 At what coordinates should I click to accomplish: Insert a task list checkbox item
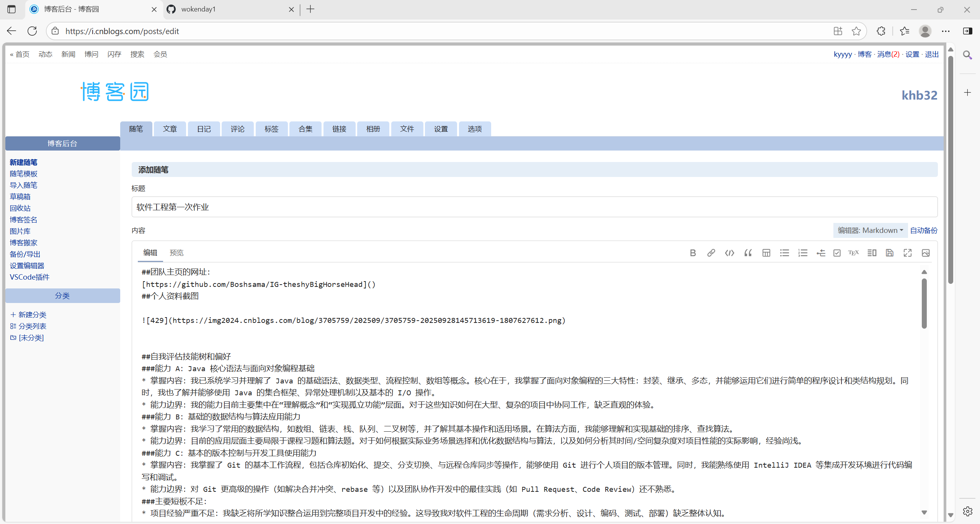tap(837, 253)
